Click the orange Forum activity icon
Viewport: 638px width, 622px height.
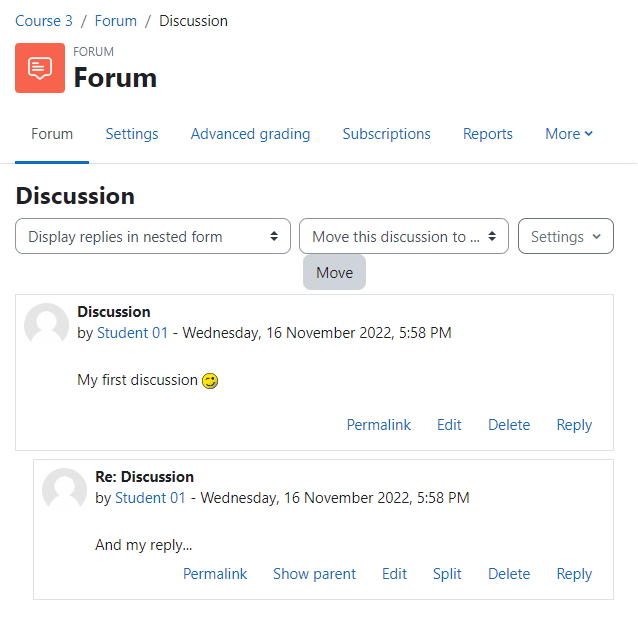click(x=40, y=68)
